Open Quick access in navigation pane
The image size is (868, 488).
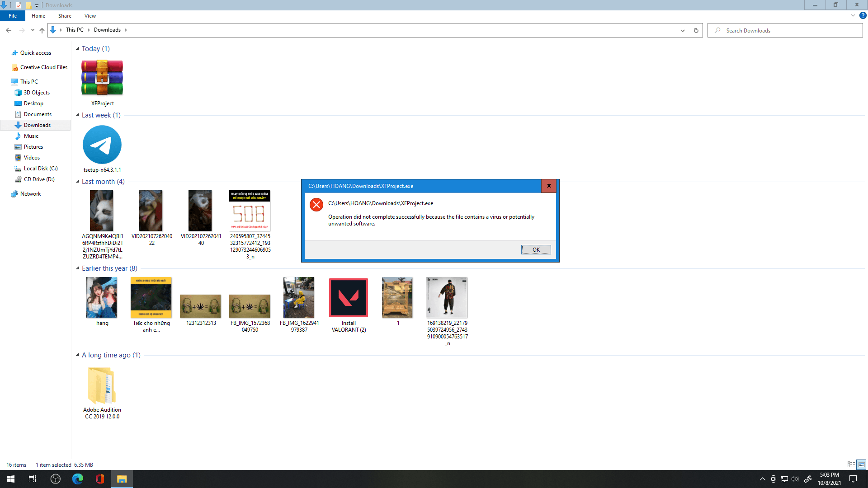coord(35,53)
